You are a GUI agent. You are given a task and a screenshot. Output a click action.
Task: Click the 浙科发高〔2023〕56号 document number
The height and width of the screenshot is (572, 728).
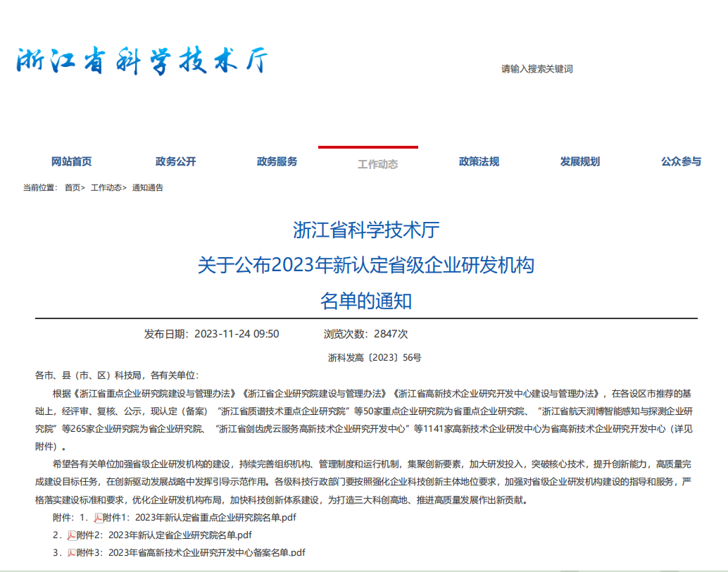[375, 358]
